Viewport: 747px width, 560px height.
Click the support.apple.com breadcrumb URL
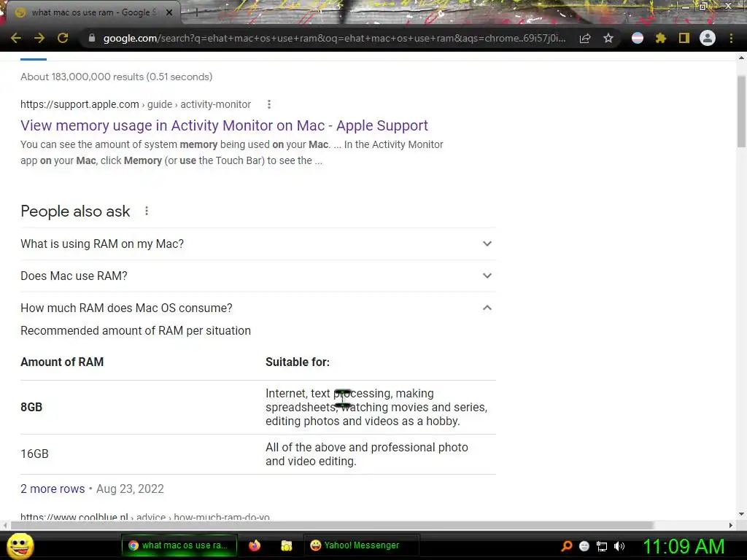(136, 104)
